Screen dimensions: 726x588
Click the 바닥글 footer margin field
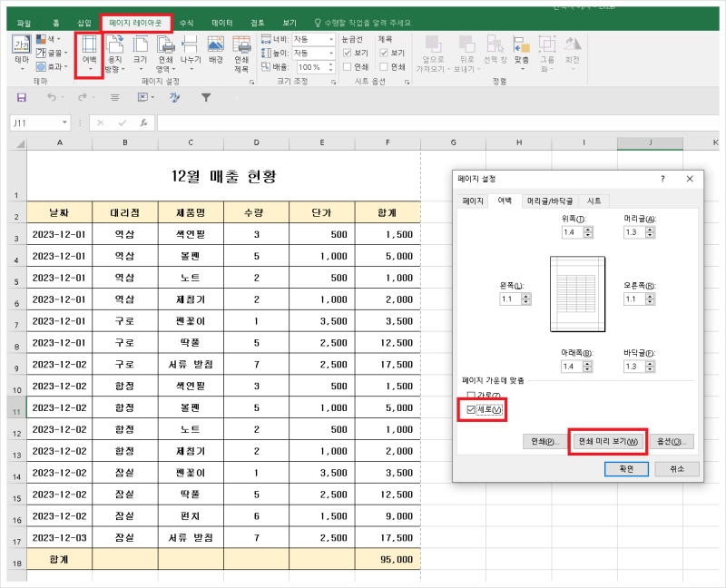point(634,367)
